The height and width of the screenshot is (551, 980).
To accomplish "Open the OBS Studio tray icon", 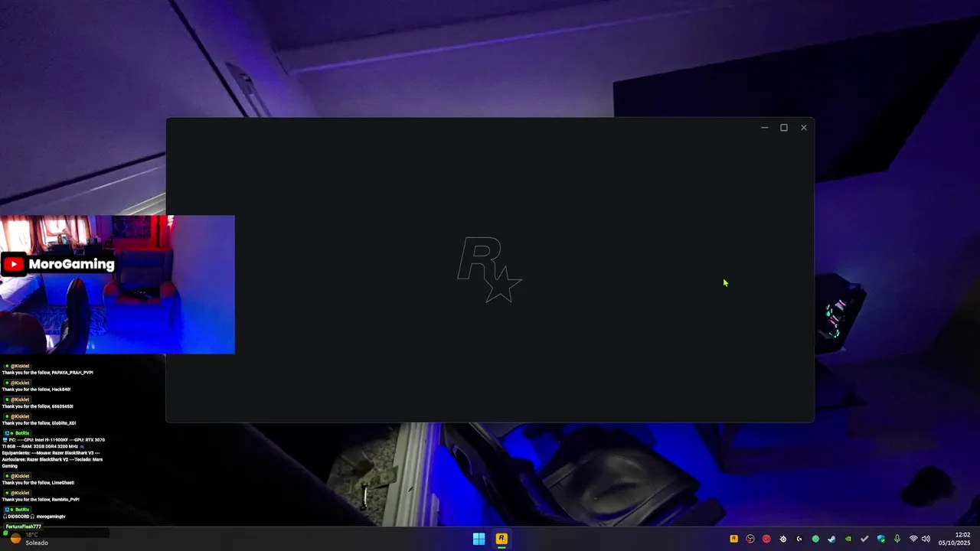I will pyautogui.click(x=750, y=539).
